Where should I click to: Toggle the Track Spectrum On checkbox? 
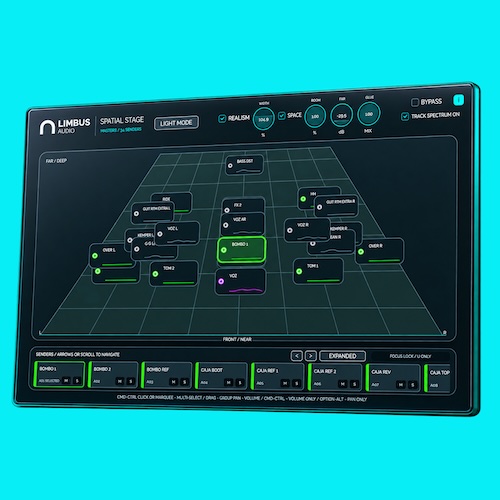405,116
